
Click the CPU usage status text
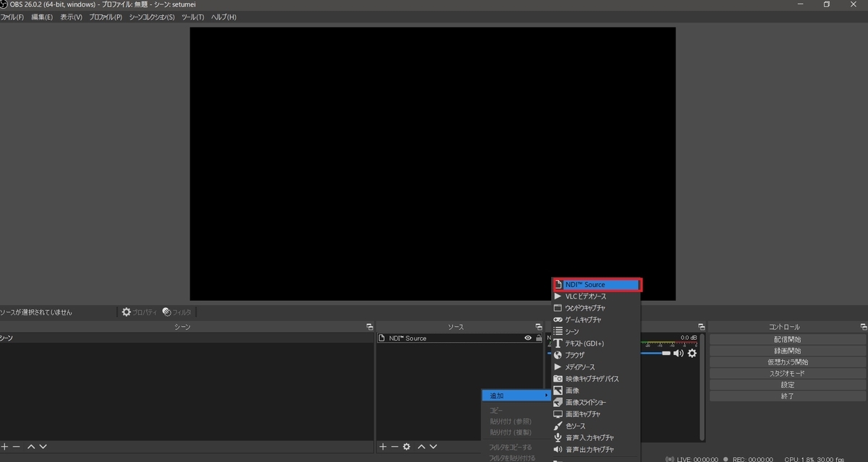click(x=814, y=459)
